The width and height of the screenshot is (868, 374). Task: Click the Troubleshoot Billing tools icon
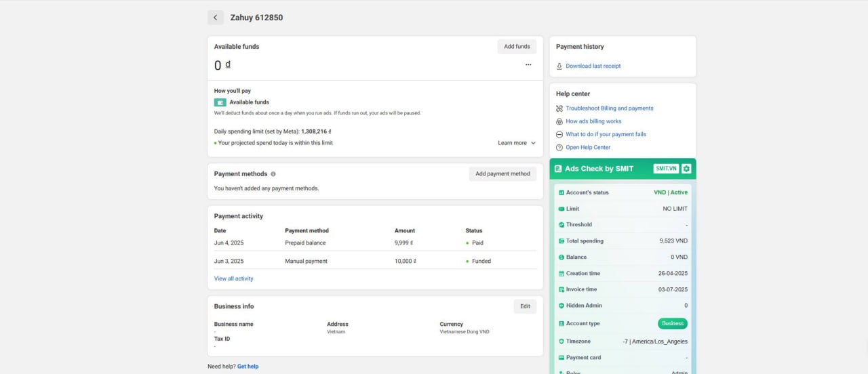point(559,108)
